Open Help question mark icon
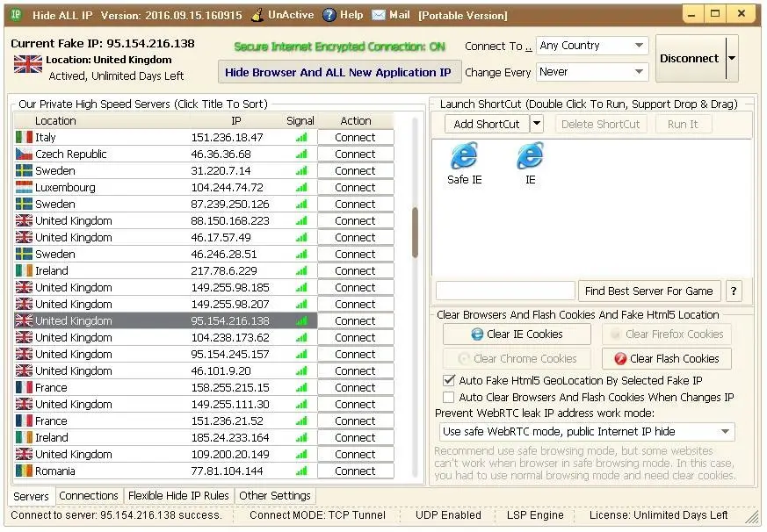Image resolution: width=767 pixels, height=532 pixels. (329, 15)
